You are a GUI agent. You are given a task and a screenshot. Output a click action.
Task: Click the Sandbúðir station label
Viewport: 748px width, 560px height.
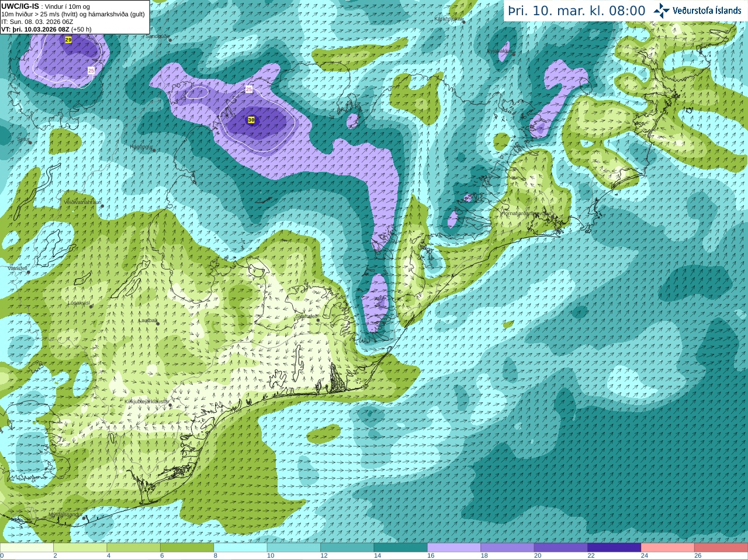tap(157, 36)
